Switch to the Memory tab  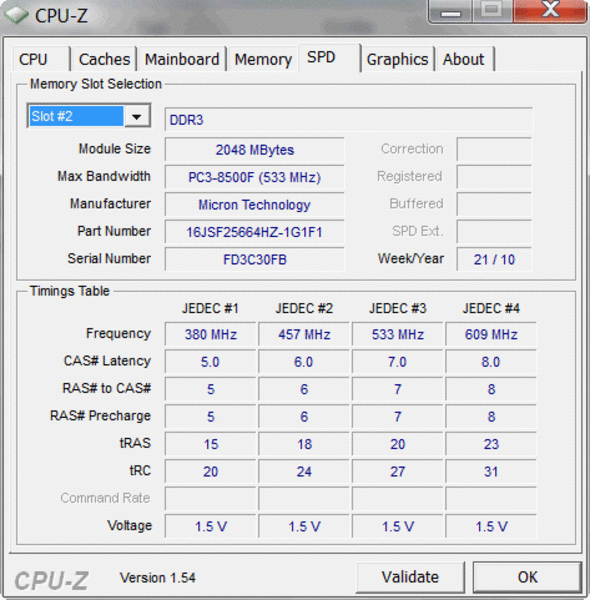(x=263, y=59)
